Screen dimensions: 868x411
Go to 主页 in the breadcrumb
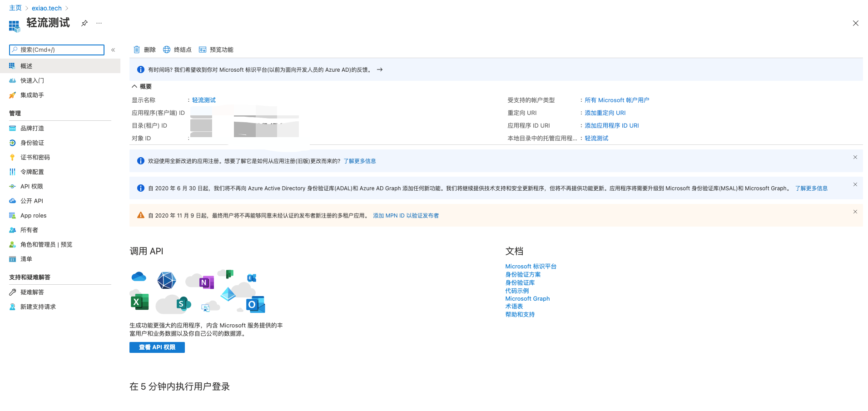[x=15, y=8]
